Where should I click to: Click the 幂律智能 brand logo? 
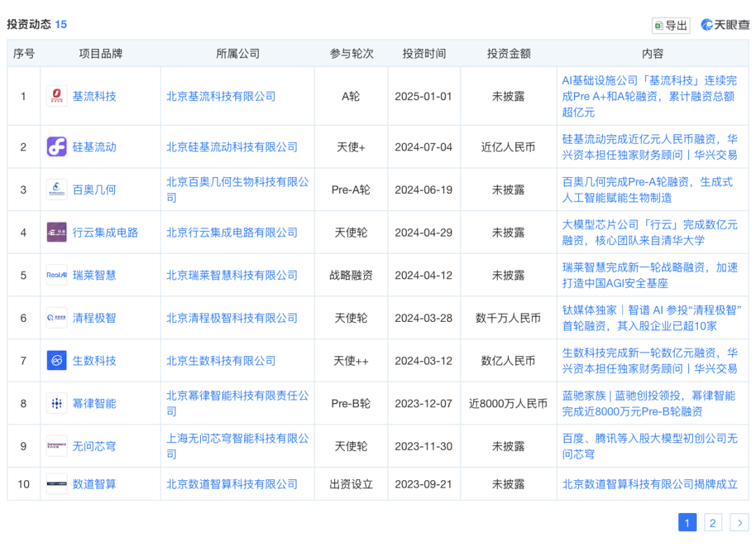tap(57, 403)
